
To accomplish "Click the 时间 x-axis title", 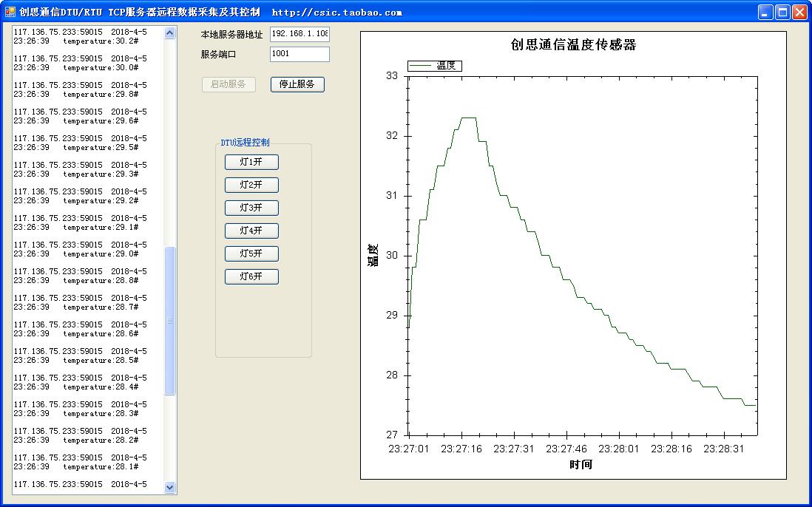I will [x=581, y=465].
